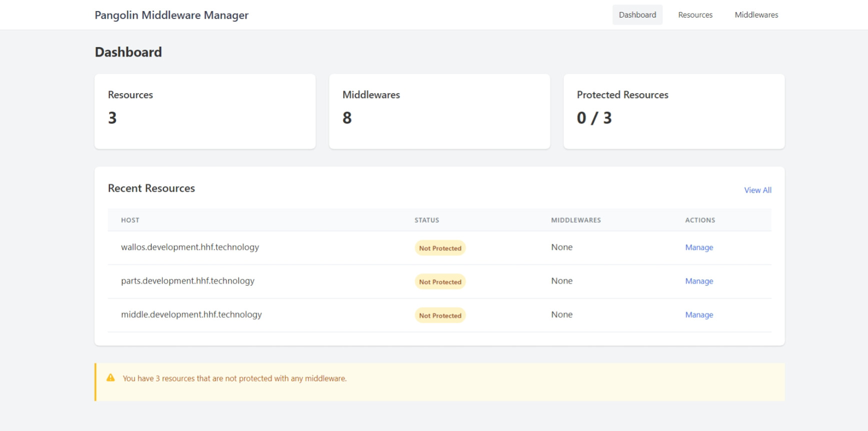Click the Pangolin Middleware Manager title

[172, 15]
